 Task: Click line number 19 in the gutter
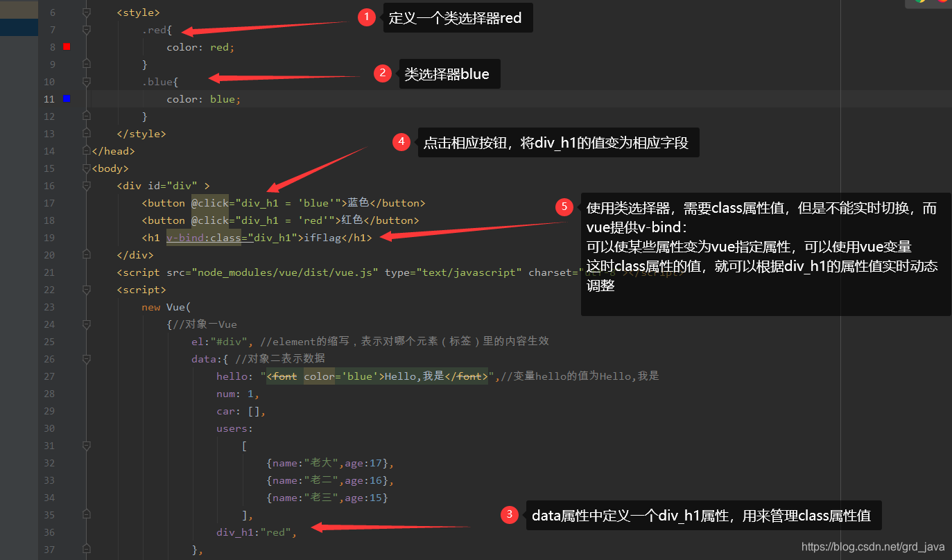click(49, 238)
